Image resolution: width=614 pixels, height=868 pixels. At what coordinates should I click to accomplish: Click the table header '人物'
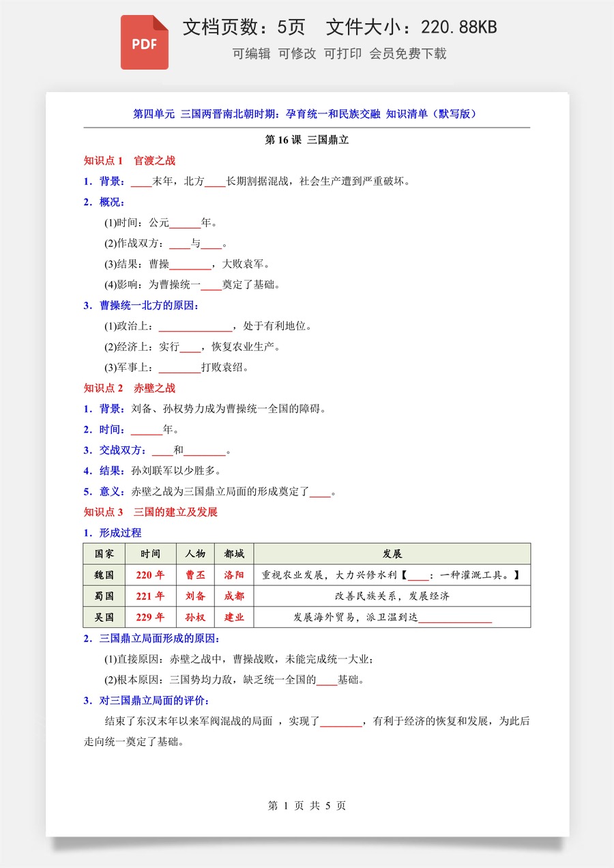196,554
